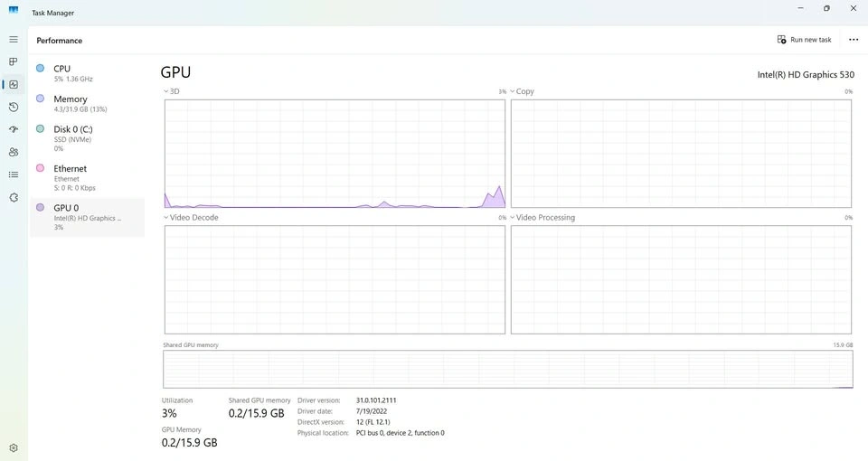
Task: Click the Run new task button
Action: click(804, 40)
